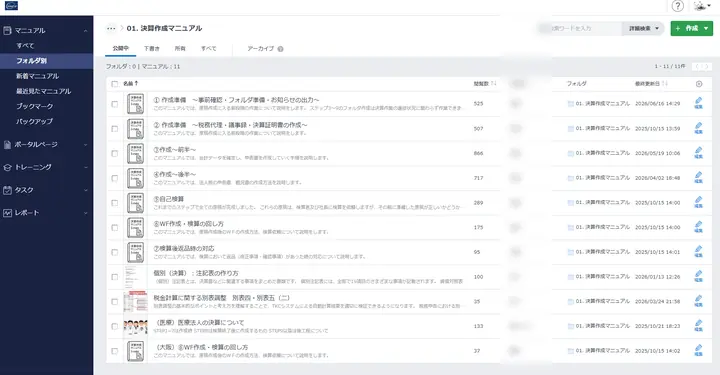Open the user avatar account menu
Viewport: 720px width, 375px height.
tap(702, 6)
